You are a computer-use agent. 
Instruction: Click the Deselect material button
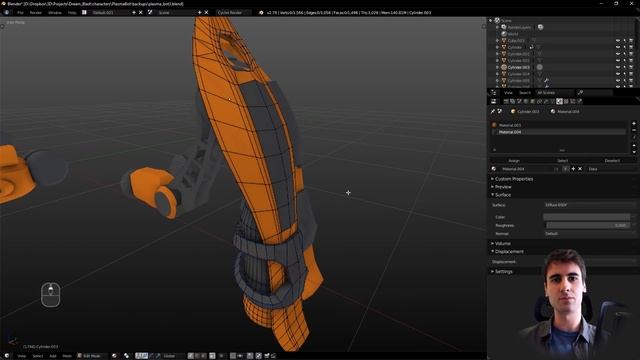611,160
